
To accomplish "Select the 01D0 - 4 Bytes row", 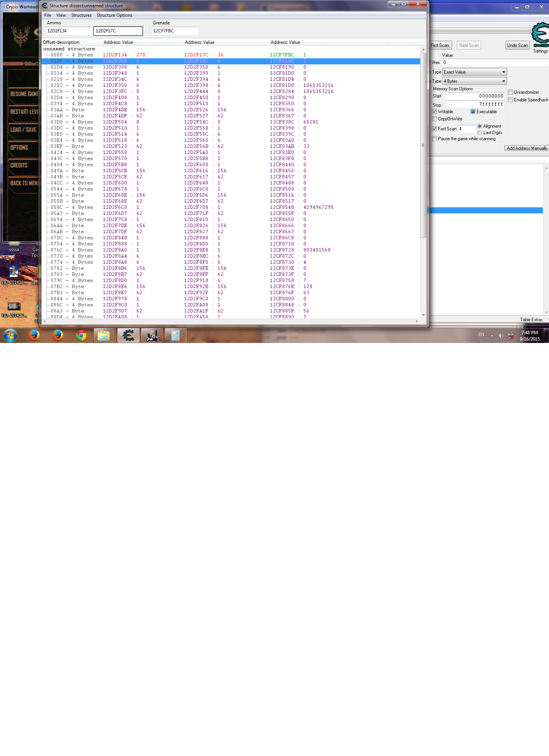I will tap(231, 61).
